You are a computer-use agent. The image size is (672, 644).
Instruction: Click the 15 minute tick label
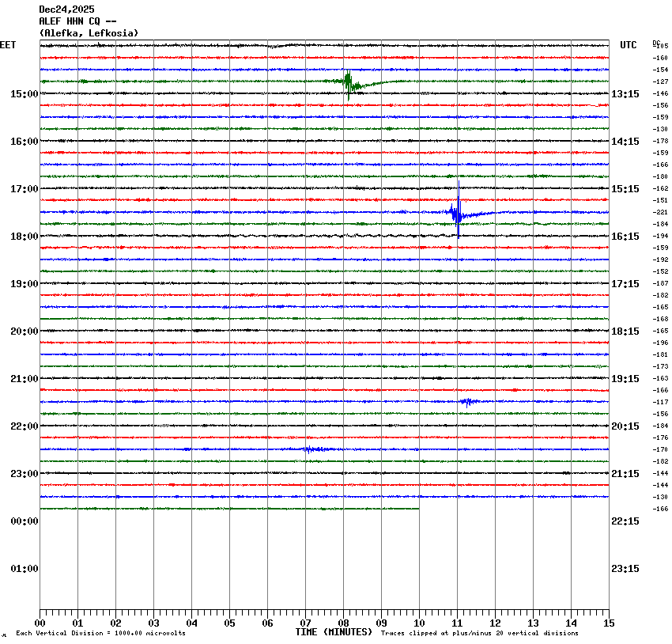(608, 623)
